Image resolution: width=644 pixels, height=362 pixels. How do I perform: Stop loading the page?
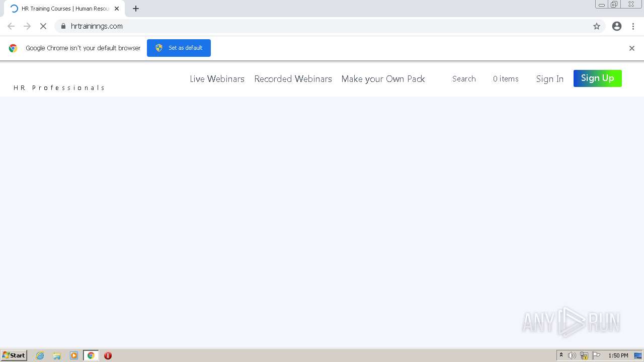(43, 26)
